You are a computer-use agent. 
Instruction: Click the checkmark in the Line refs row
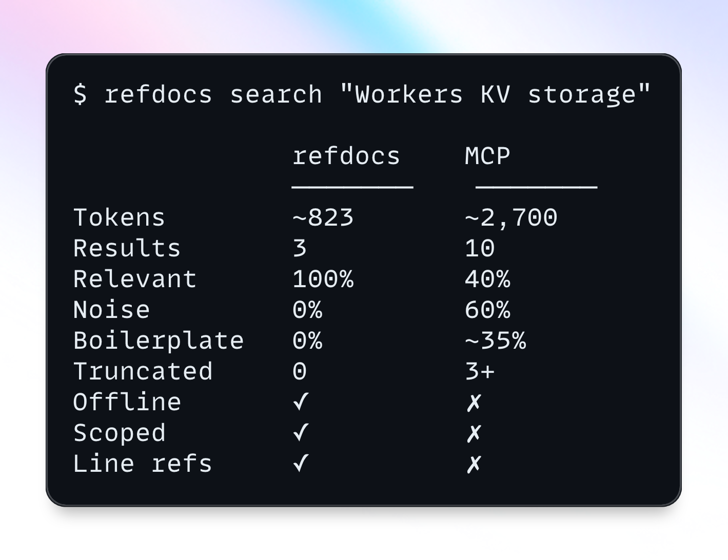click(301, 464)
